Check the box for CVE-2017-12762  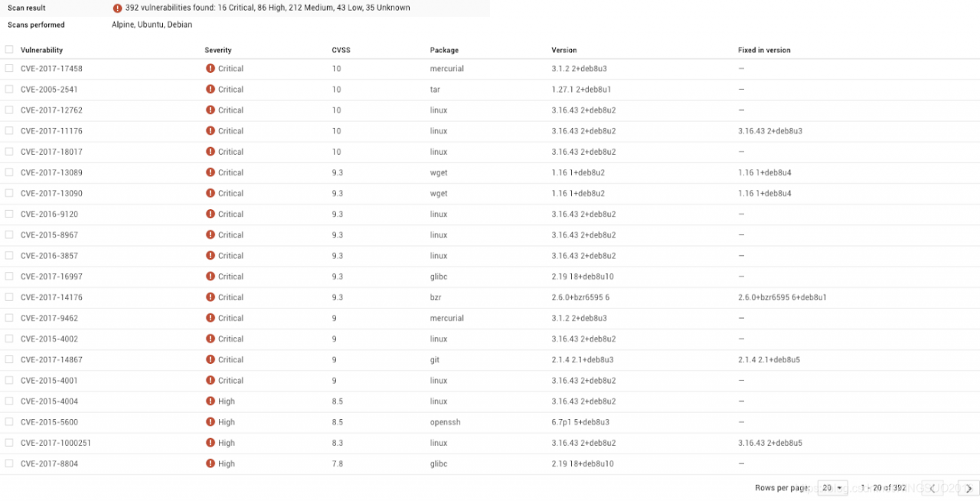point(9,110)
